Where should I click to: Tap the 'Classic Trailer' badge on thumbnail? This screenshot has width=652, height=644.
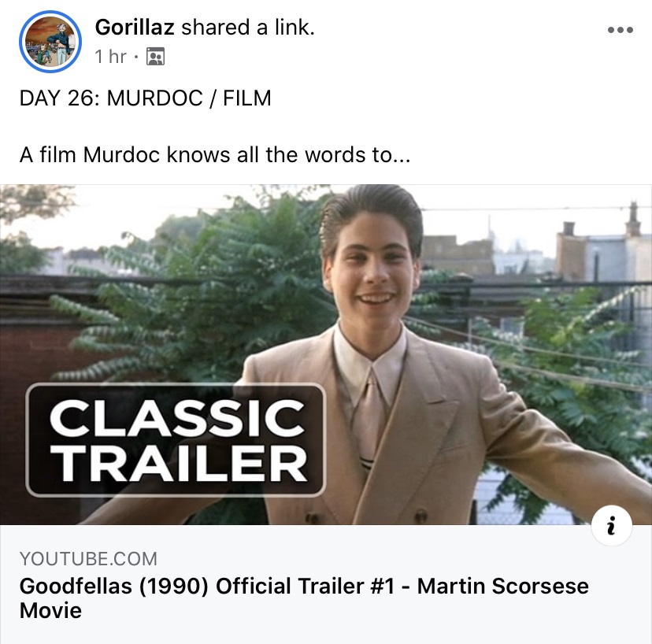point(176,440)
